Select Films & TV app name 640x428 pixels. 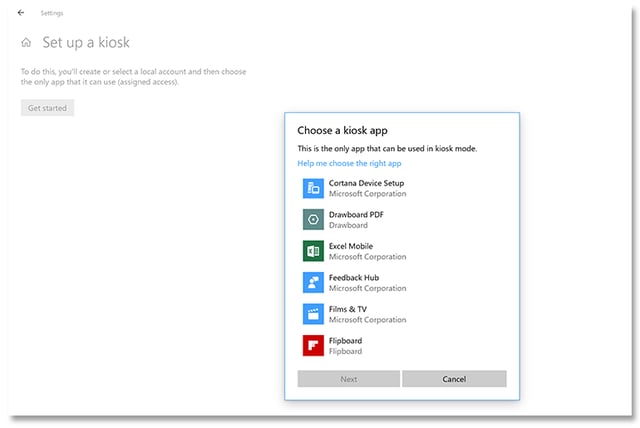pyautogui.click(x=348, y=309)
